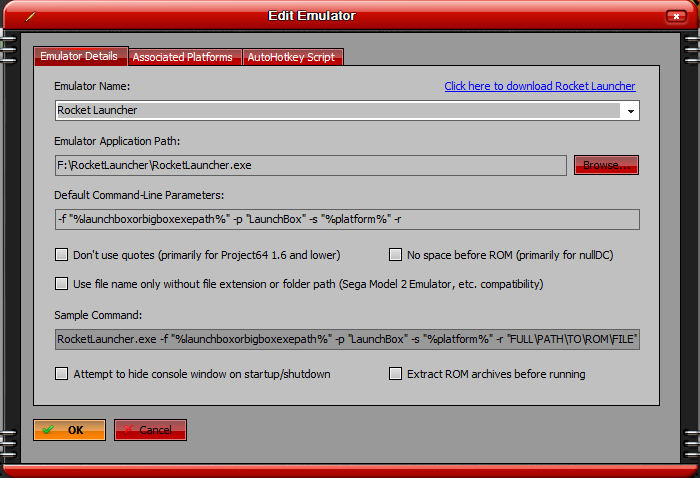Image resolution: width=700 pixels, height=478 pixels.
Task: Browse for the emulator executable
Action: [606, 165]
